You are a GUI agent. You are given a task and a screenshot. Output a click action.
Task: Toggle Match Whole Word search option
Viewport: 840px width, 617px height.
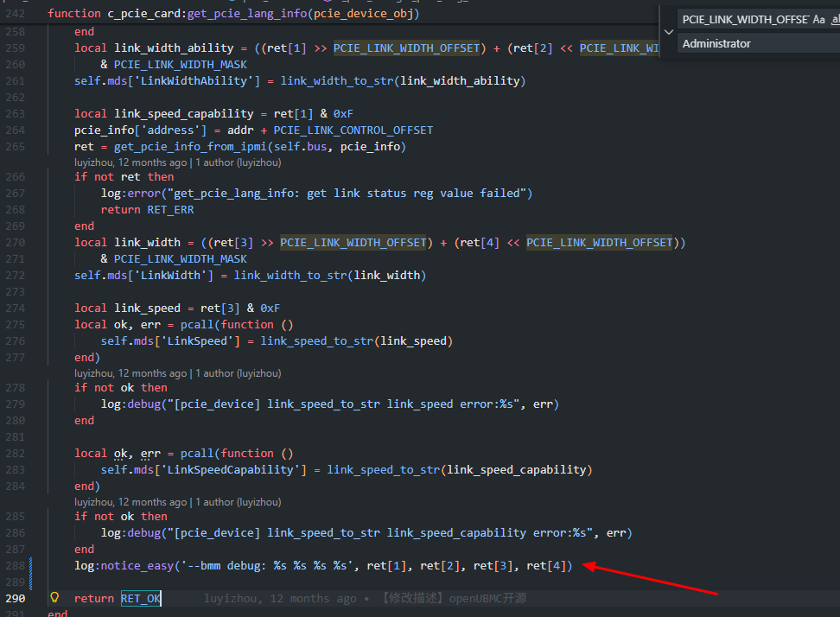click(x=835, y=19)
